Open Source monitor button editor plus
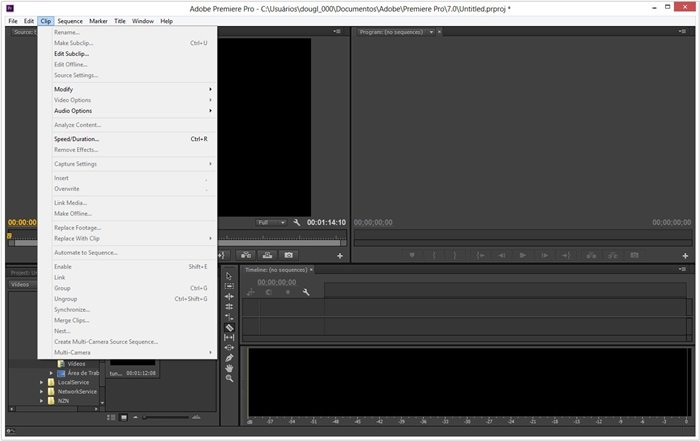Image resolution: width=700 pixels, height=441 pixels. [340, 256]
